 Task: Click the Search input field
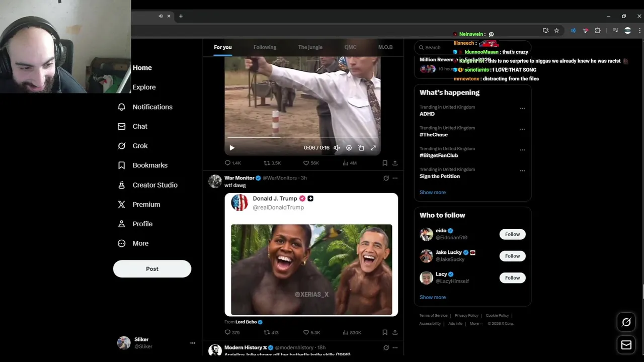pyautogui.click(x=472, y=47)
